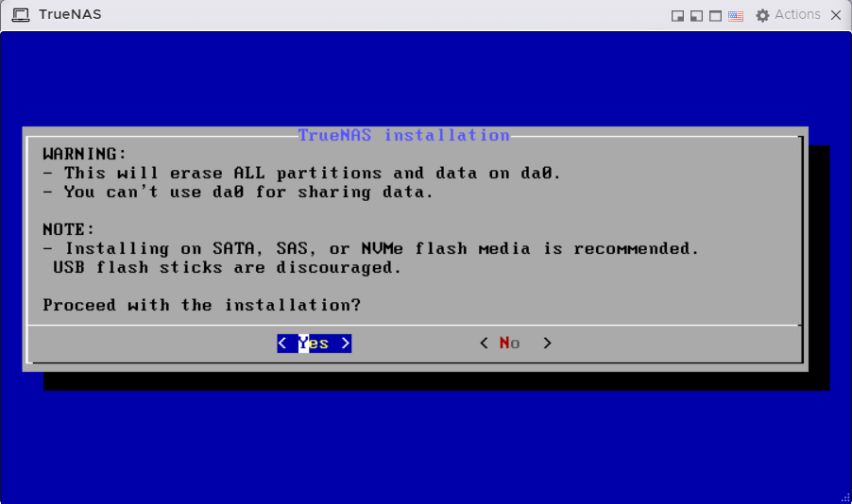
Task: Click the 'Proceed with the installation?' prompt
Action: 201,305
